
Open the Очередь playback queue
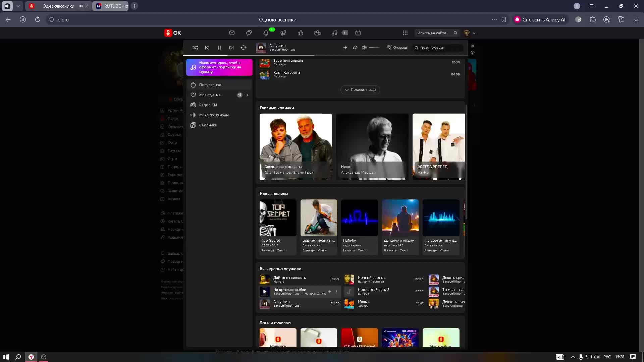397,48
